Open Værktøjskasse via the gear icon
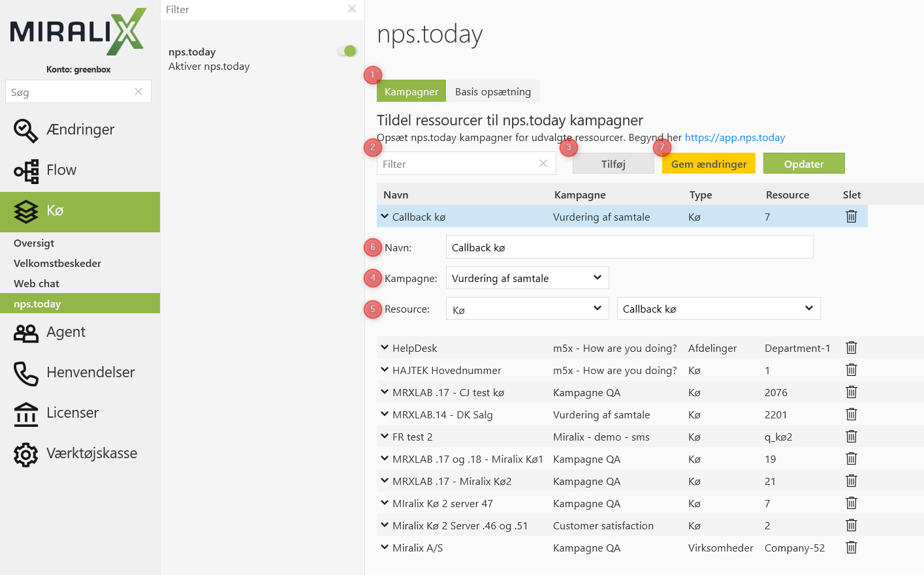This screenshot has height=575, width=924. click(26, 454)
